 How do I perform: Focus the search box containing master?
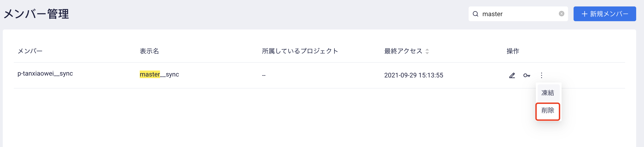518,14
